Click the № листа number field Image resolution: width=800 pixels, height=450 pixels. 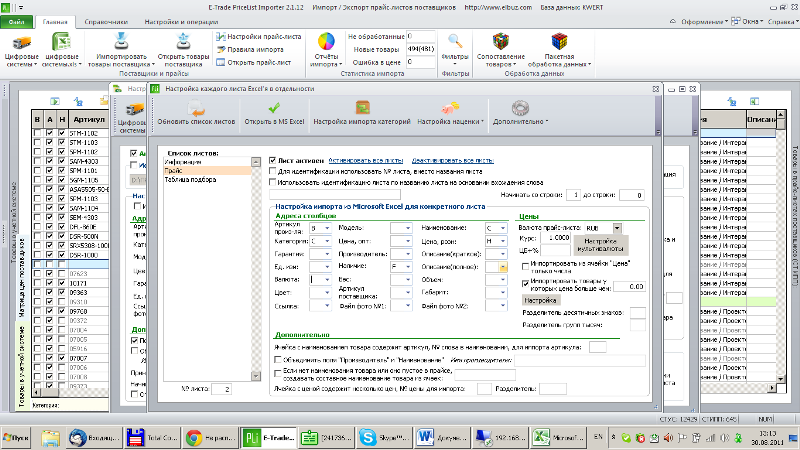pos(221,389)
